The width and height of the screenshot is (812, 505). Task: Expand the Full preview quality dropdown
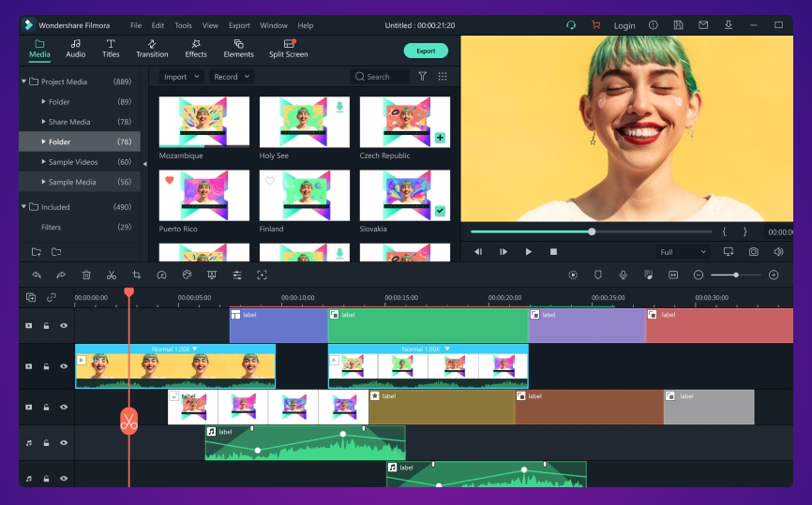683,252
